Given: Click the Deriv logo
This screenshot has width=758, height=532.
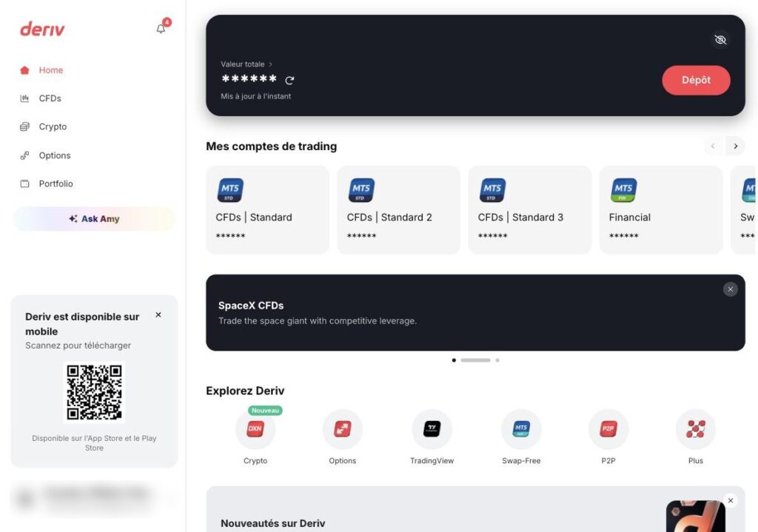Looking at the screenshot, I should 42,29.
